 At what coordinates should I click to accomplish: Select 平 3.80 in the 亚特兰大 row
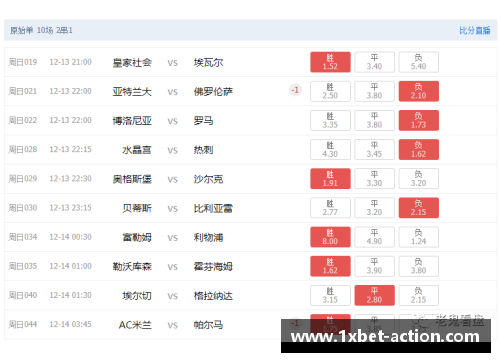[x=374, y=91]
